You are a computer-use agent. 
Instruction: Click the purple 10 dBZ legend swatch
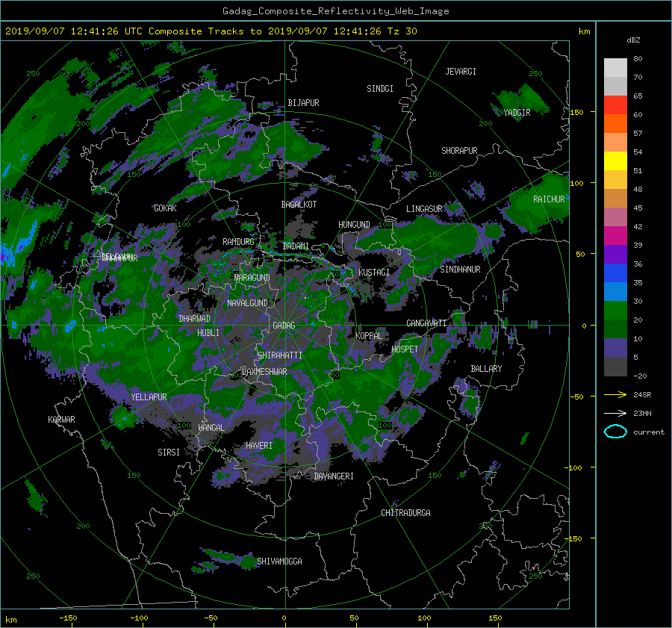pos(615,347)
